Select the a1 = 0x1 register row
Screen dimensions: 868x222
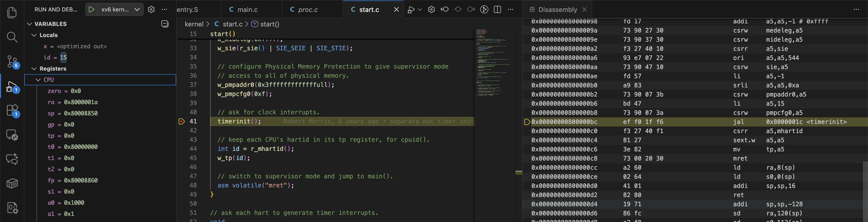[100, 214]
